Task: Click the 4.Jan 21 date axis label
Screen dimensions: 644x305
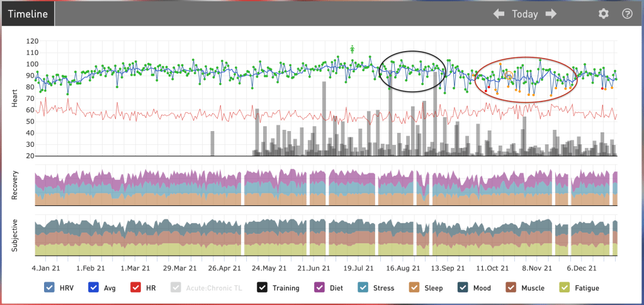Action: click(48, 268)
